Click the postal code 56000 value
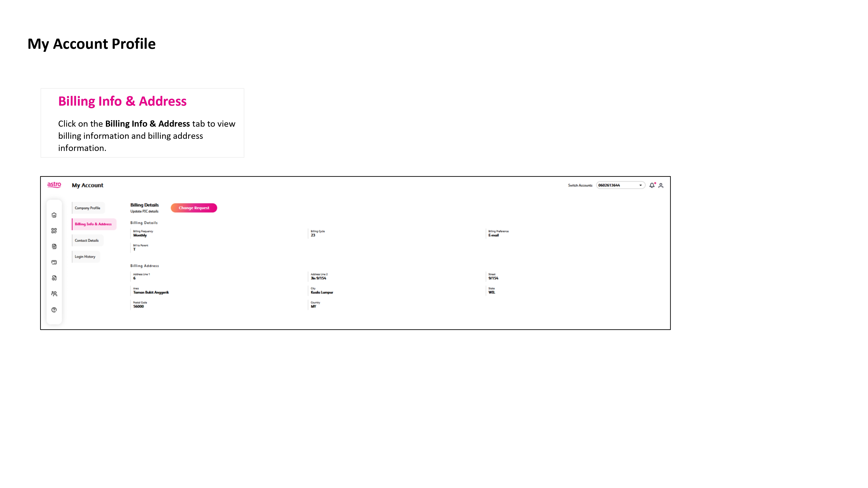Viewport: 868px width, 488px height. (x=138, y=306)
